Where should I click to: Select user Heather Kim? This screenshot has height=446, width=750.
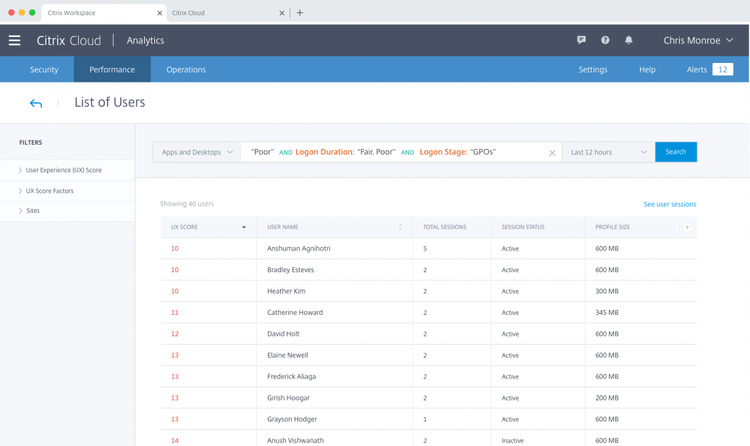click(286, 291)
